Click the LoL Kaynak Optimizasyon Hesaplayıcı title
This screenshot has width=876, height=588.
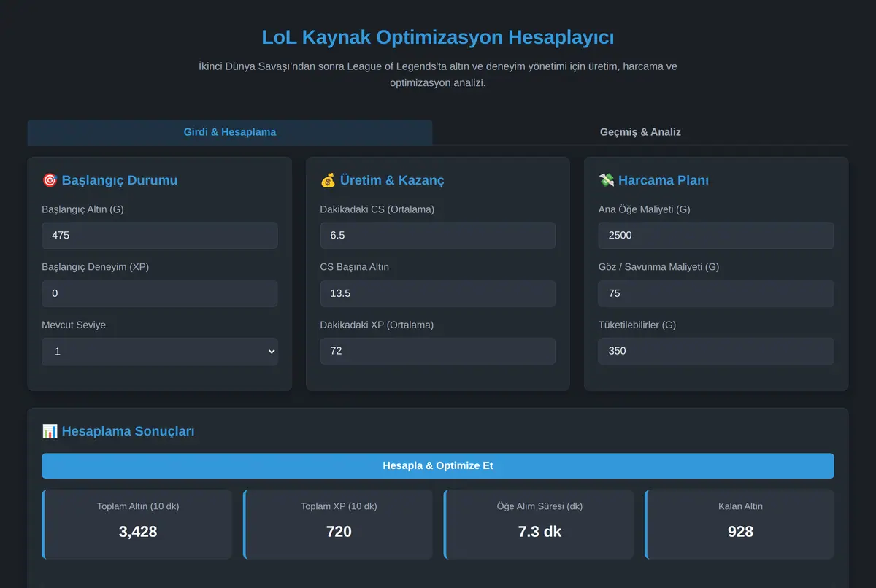(x=438, y=37)
